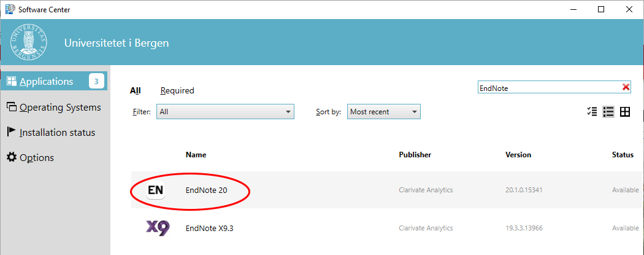
Task: Click Available status of EndNote X9.3
Action: point(626,228)
